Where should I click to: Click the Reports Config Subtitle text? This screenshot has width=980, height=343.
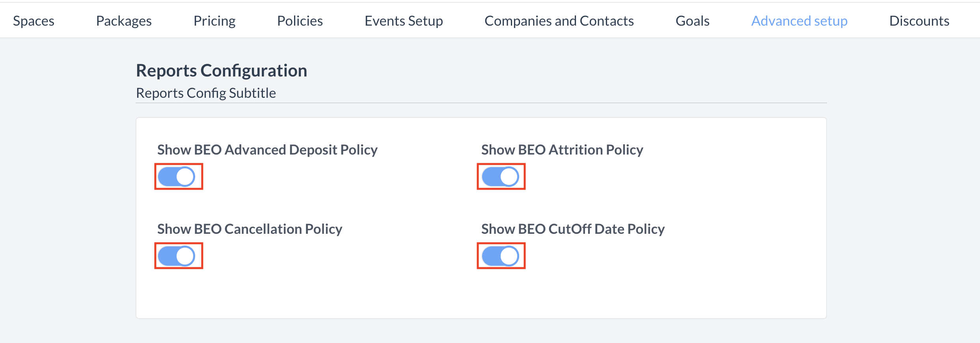pyautogui.click(x=206, y=93)
